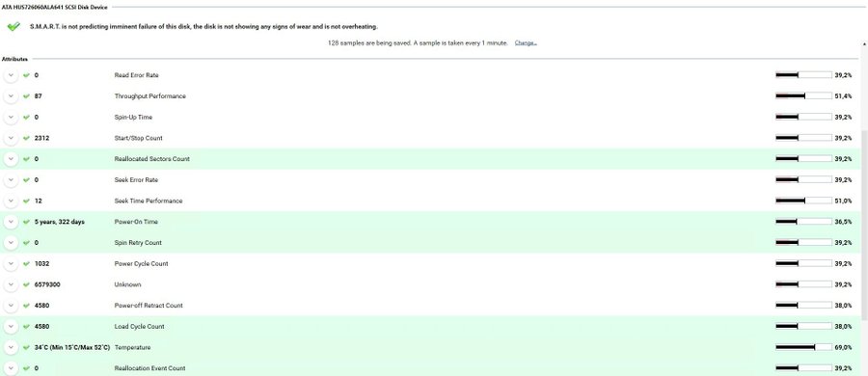This screenshot has height=376, width=868.
Task: Select the Throughput Performance label
Action: coord(150,96)
